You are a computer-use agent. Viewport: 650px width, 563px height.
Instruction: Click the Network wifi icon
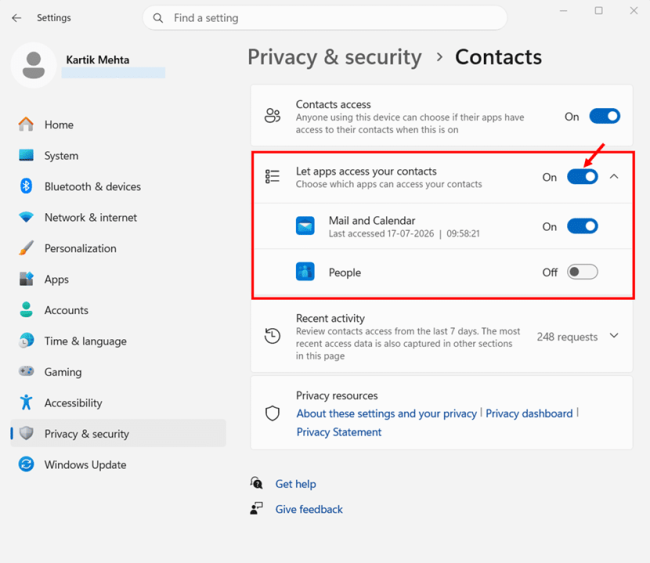[x=26, y=217]
